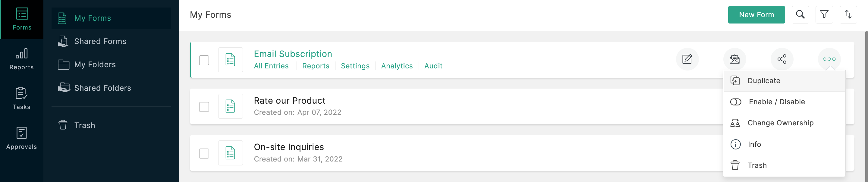Click the New Form button
The width and height of the screenshot is (868, 182).
pos(756,15)
